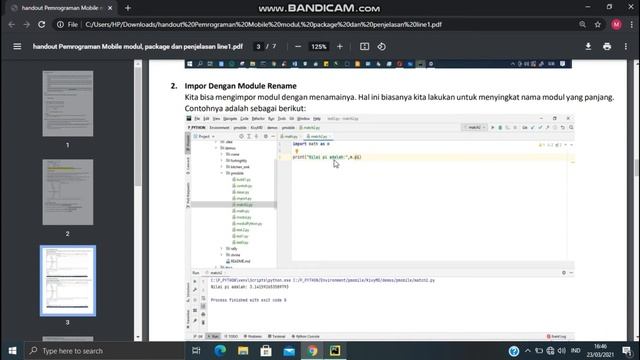Click the thumbnail panel scroll down arrow

(138, 337)
